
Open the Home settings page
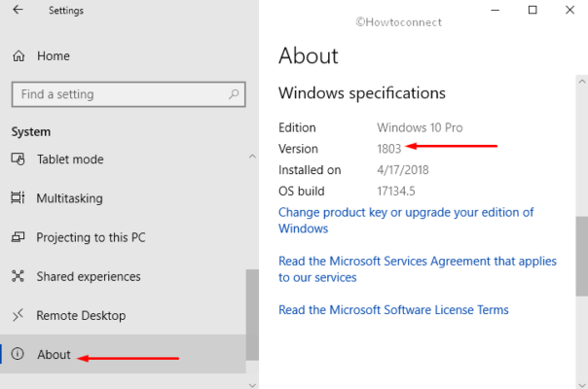(54, 56)
